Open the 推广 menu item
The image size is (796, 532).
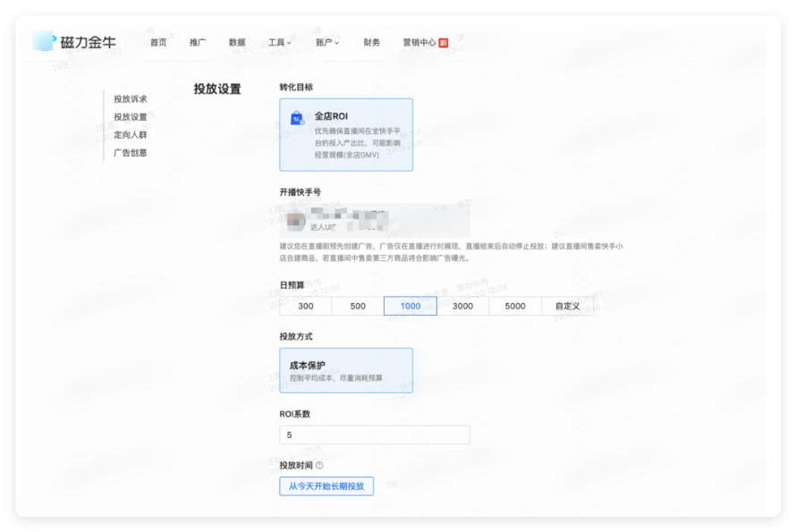click(x=199, y=41)
